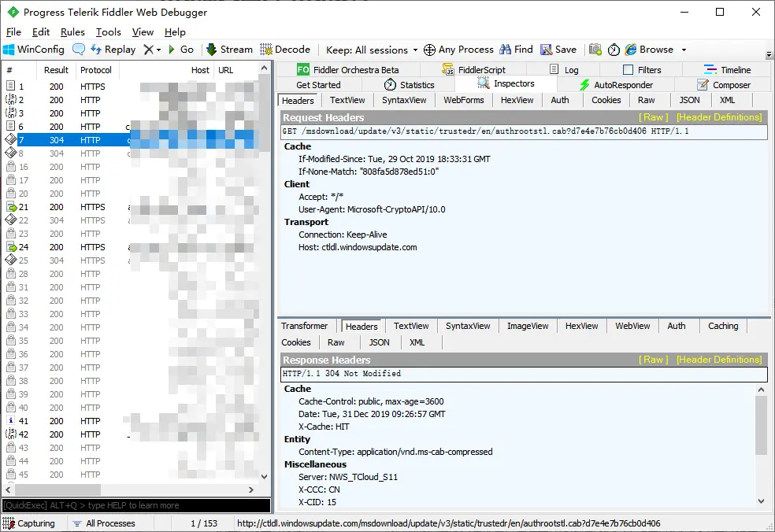This screenshot has height=532, width=775.
Task: Select session 16 lock icon
Action: [x=11, y=167]
